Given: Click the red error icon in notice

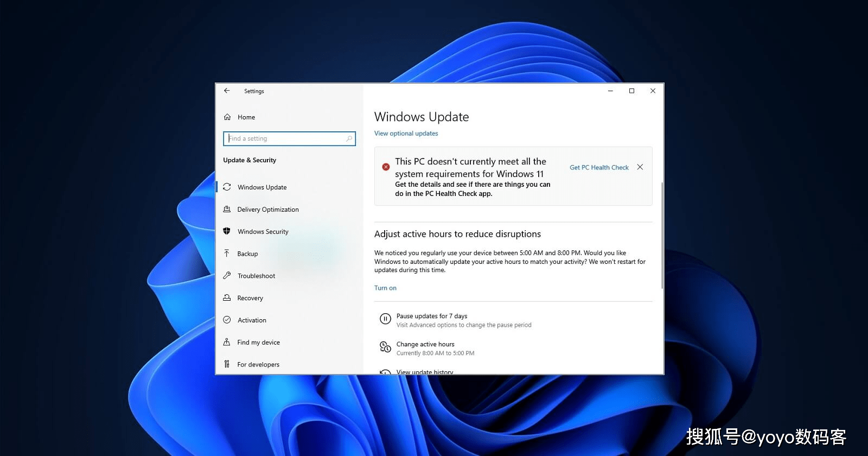Looking at the screenshot, I should pyautogui.click(x=386, y=167).
